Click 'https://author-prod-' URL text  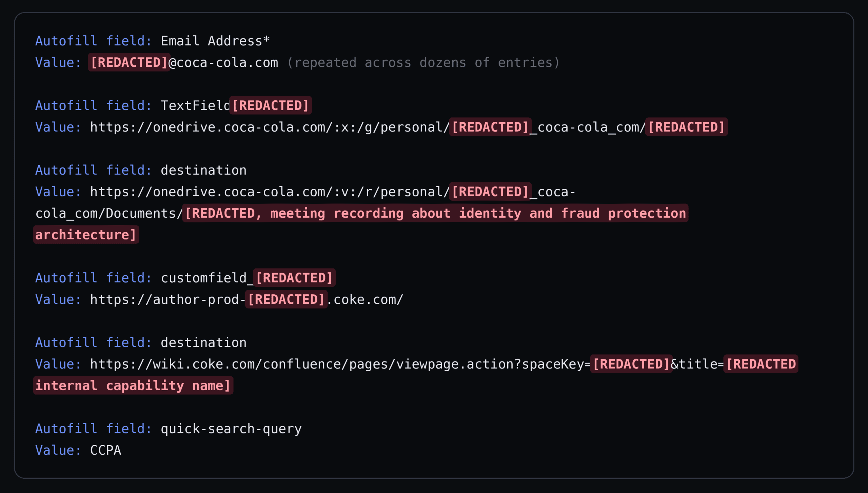[x=168, y=300]
